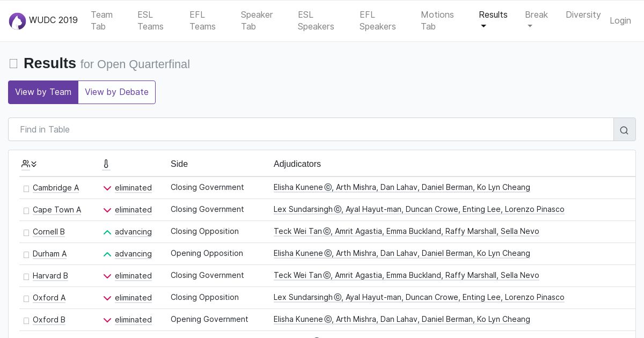Click the emoji box beside Oxford A
Screen dimensions: 644x338
26,299
